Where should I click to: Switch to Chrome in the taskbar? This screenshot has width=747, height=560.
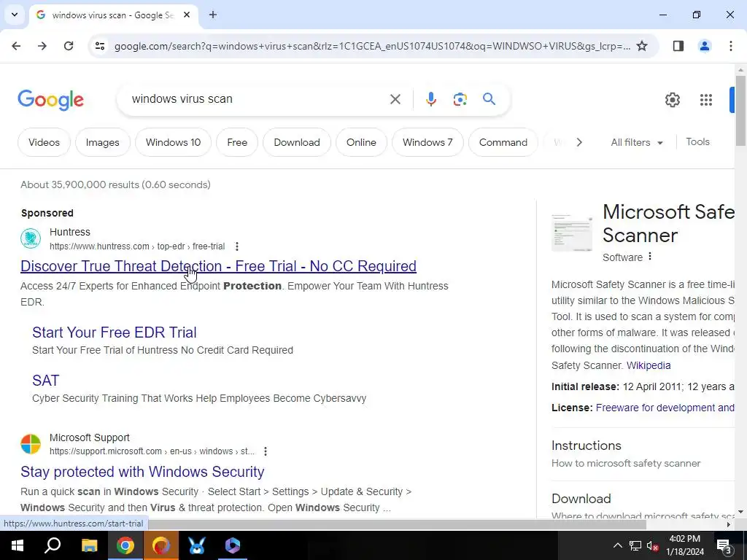tap(125, 545)
